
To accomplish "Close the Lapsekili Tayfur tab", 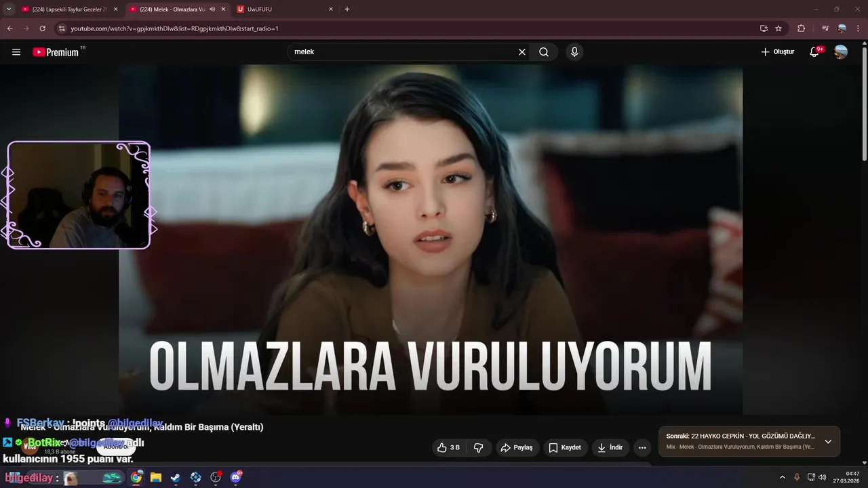I will [115, 9].
